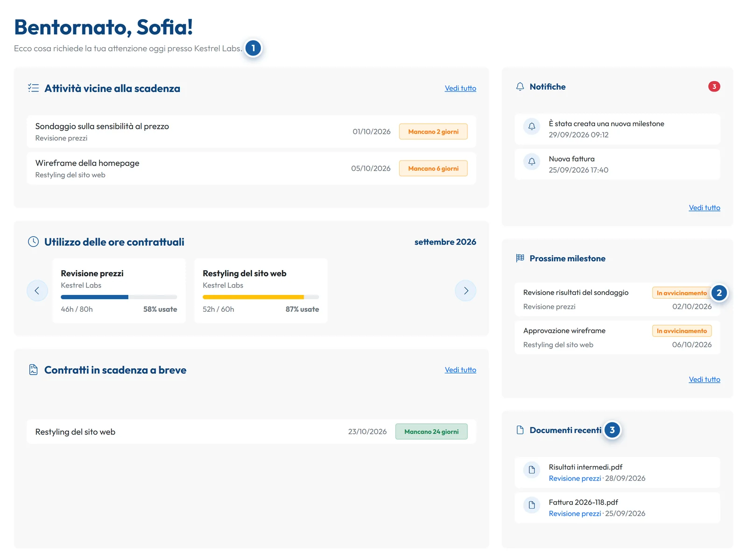Open Vedi tutto in Prossime milestone panel

[704, 379]
